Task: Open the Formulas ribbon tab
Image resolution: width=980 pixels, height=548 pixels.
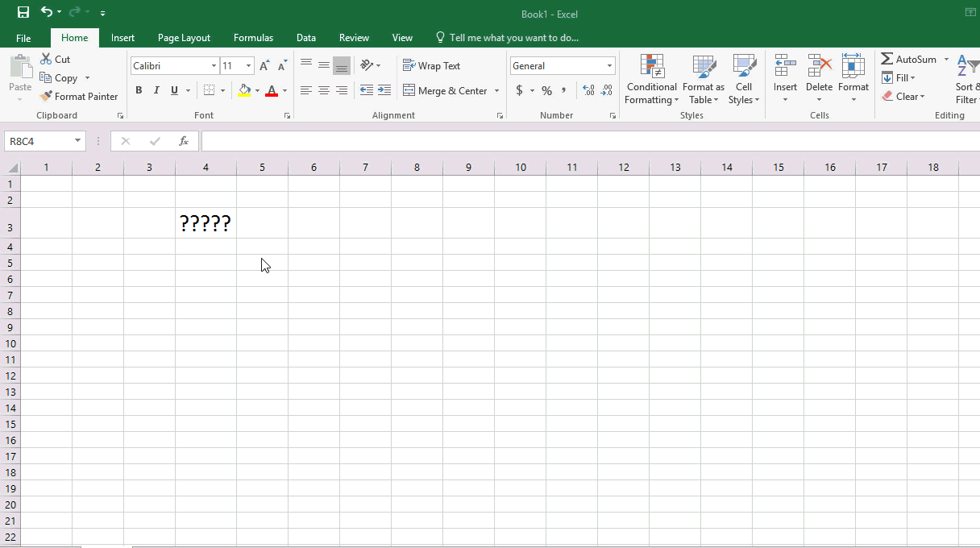Action: pyautogui.click(x=253, y=38)
